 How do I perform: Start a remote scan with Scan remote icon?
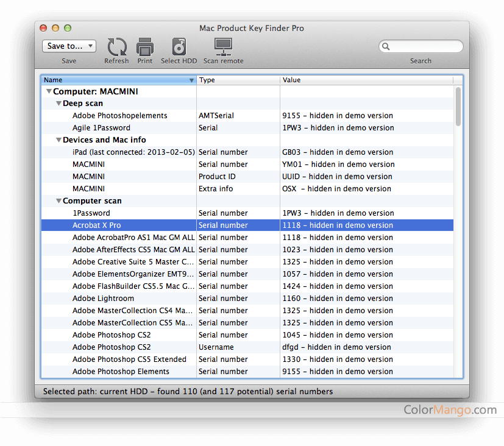click(x=222, y=47)
